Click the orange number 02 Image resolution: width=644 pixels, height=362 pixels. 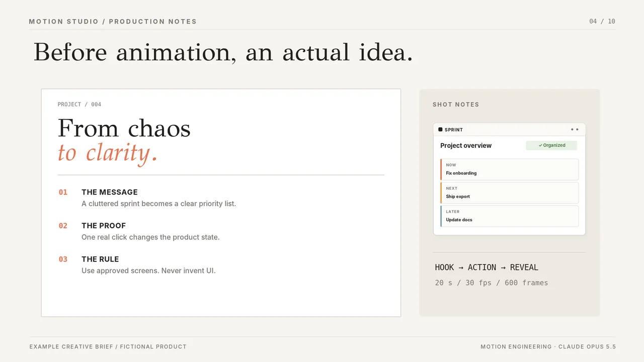click(63, 226)
